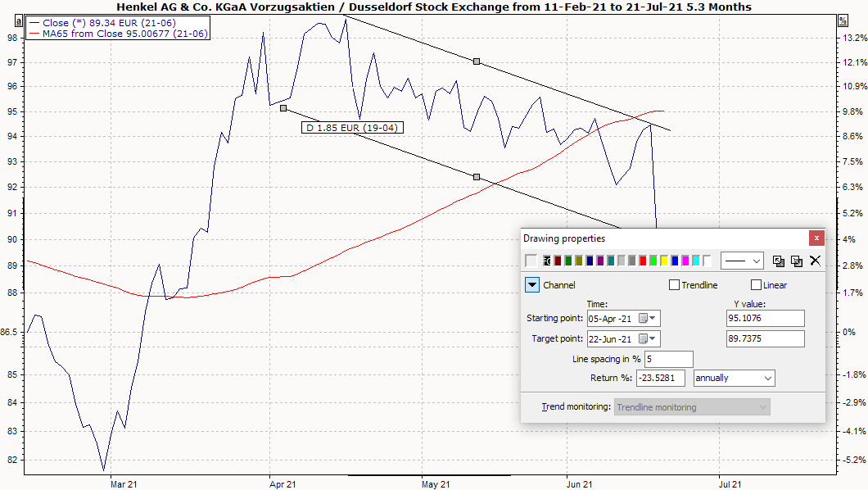This screenshot has height=490, width=868.
Task: Tick the Linear checkbox
Action: 756,285
